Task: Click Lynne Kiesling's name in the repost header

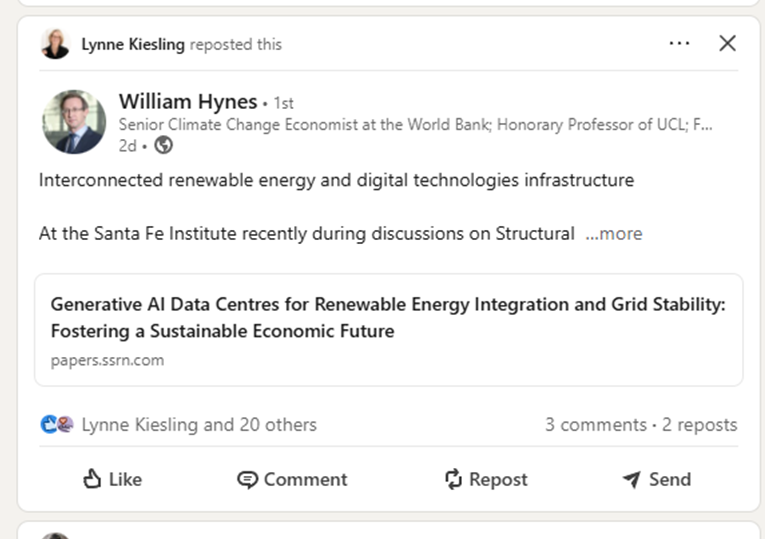Action: tap(133, 44)
